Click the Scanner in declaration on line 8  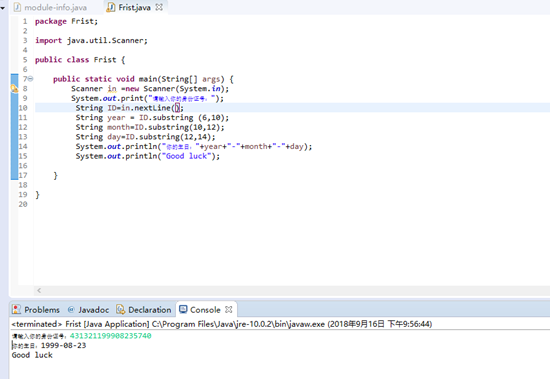pyautogui.click(x=150, y=89)
